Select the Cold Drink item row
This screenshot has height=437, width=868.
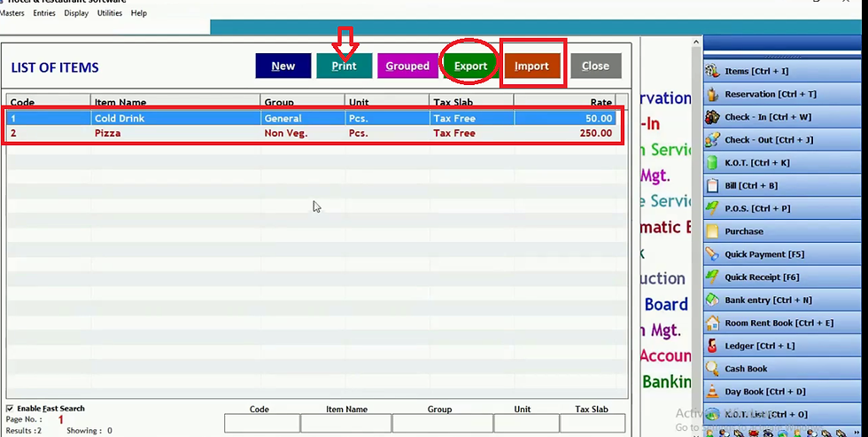coord(312,119)
